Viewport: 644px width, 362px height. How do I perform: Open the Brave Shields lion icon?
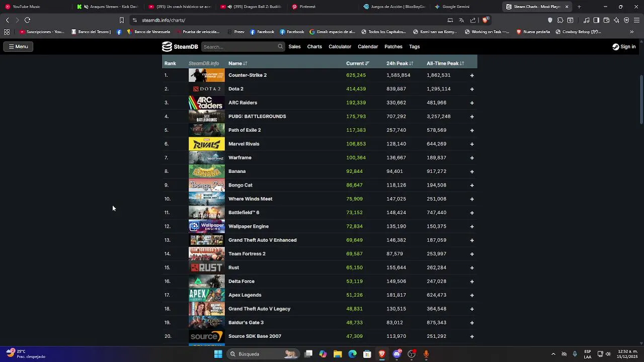pos(485,20)
